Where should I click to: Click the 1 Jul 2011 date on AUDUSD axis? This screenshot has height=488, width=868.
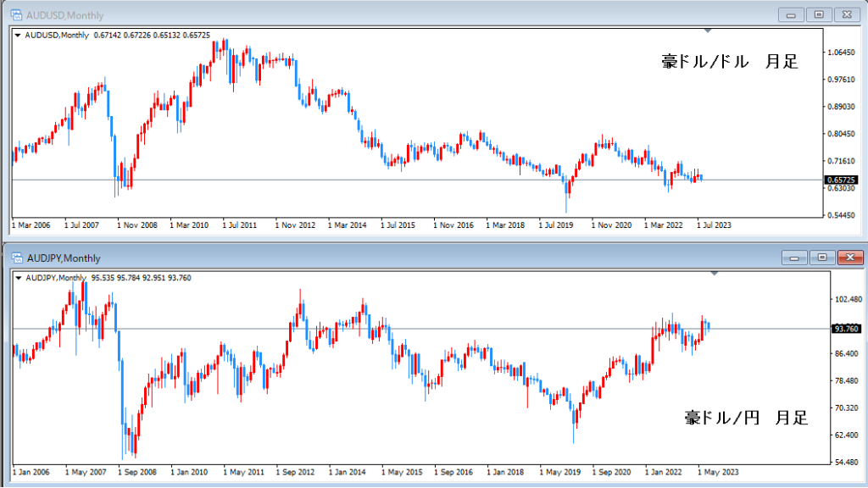(x=242, y=226)
